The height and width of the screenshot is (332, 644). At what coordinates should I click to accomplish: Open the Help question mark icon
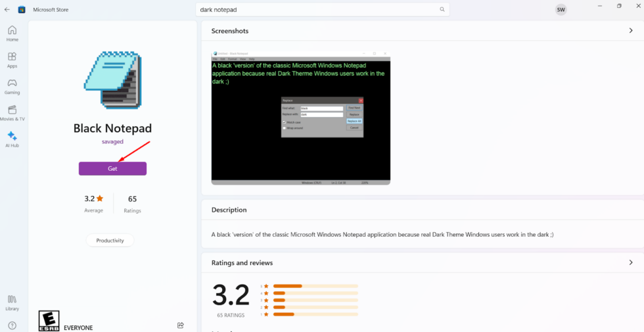[12, 325]
